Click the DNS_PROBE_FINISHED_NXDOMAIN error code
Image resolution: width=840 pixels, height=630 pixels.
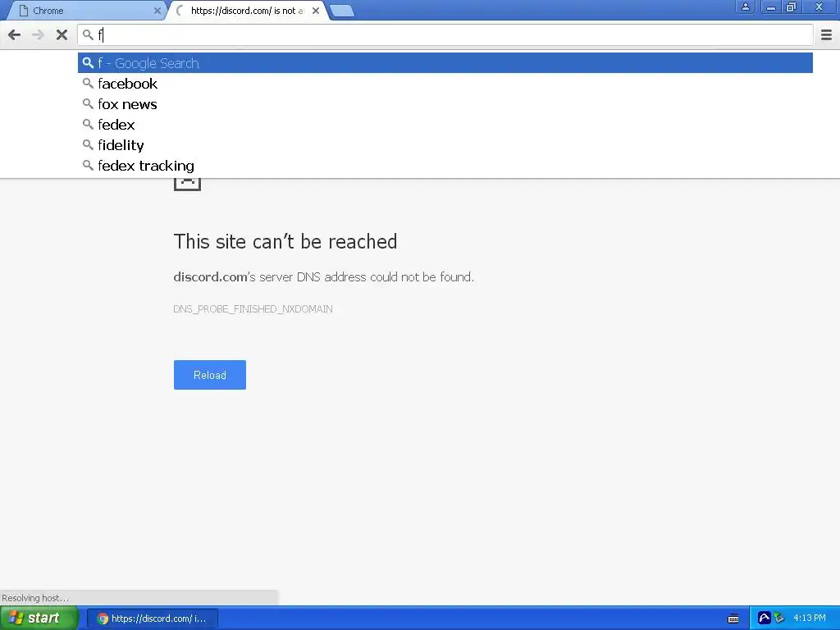253,309
